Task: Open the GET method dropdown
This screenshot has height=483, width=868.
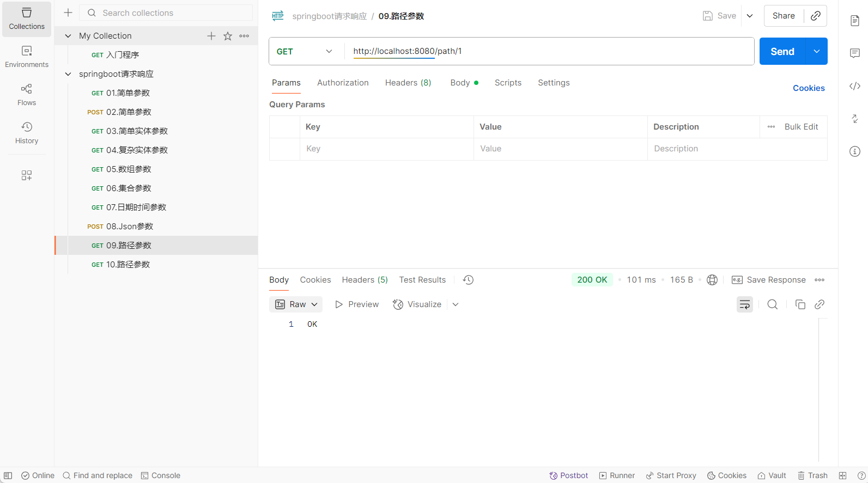Action: point(305,51)
